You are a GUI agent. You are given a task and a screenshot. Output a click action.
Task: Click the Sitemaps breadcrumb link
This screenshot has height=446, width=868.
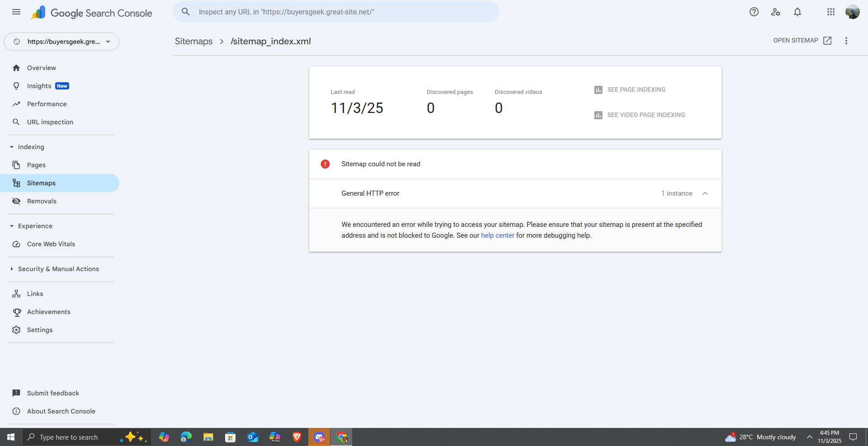[x=193, y=41]
